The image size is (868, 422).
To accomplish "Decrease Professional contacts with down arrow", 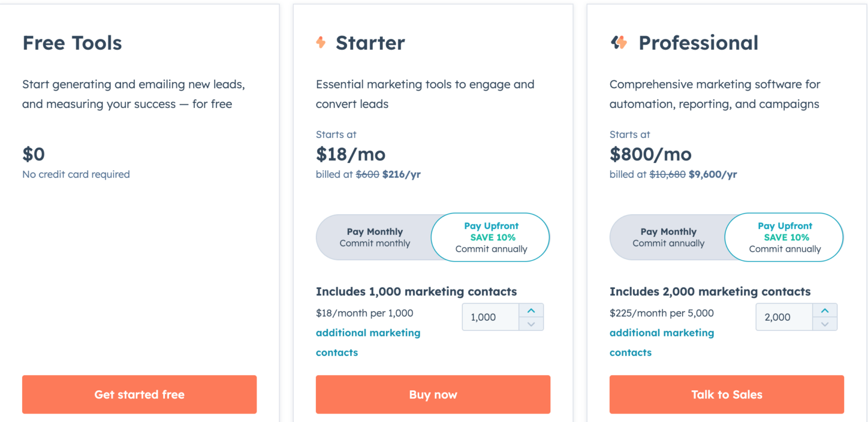I will coord(825,324).
